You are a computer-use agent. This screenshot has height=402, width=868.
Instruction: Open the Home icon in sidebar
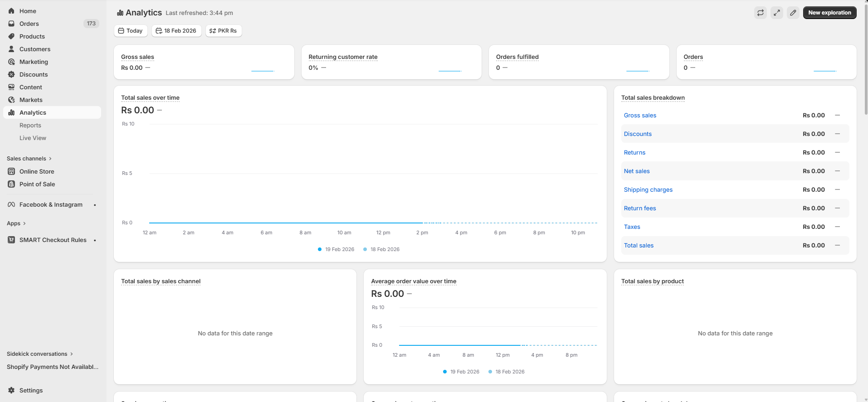click(x=11, y=11)
